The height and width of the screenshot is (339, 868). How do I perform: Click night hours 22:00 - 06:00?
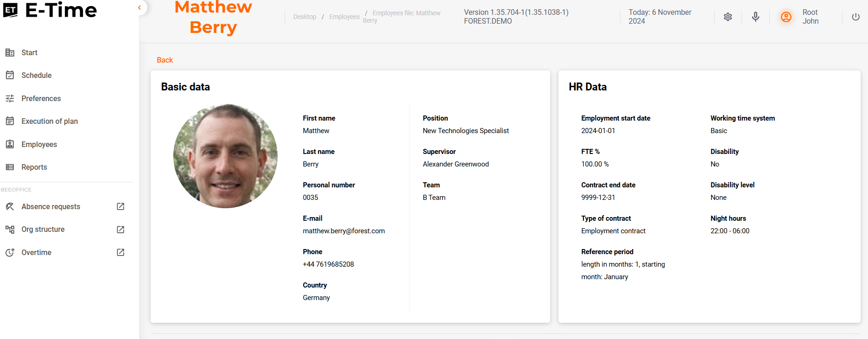click(729, 231)
